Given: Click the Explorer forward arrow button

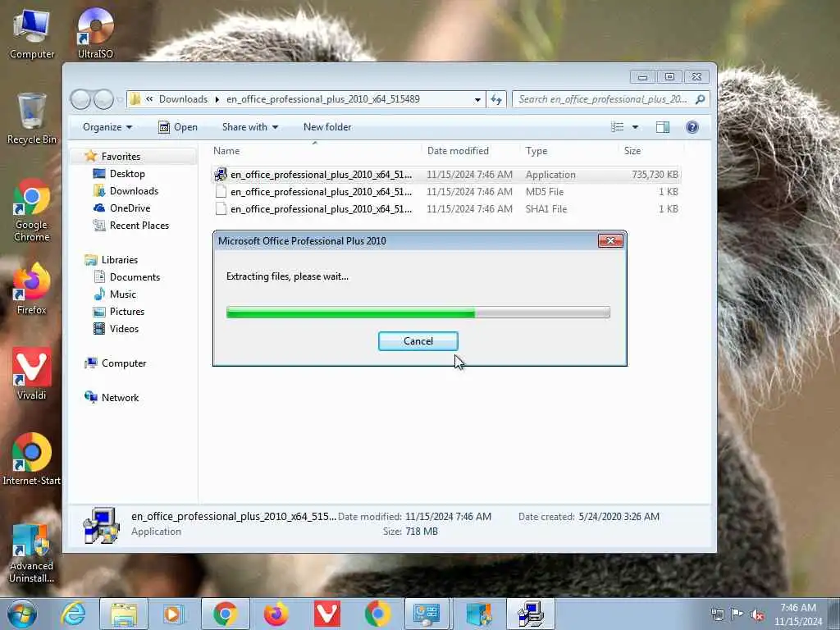Looking at the screenshot, I should (103, 99).
